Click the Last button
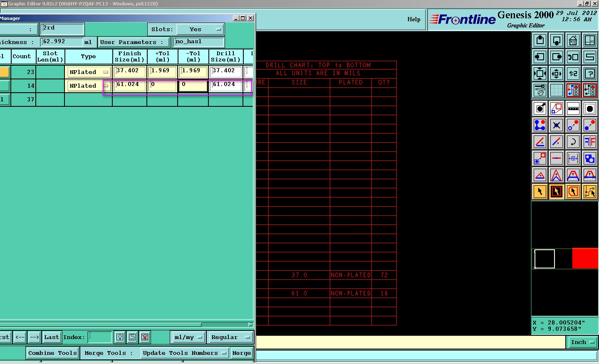Image resolution: width=599 pixels, height=364 pixels. [52, 337]
